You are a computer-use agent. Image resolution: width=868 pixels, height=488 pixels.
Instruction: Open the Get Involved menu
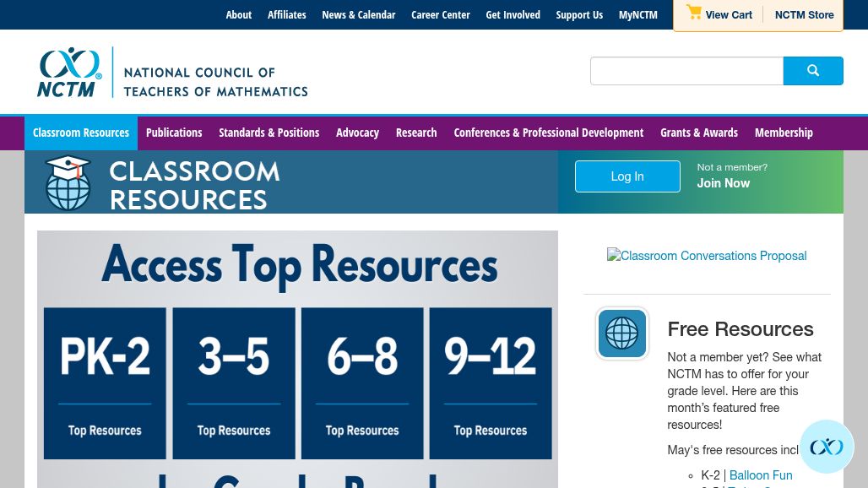(513, 15)
